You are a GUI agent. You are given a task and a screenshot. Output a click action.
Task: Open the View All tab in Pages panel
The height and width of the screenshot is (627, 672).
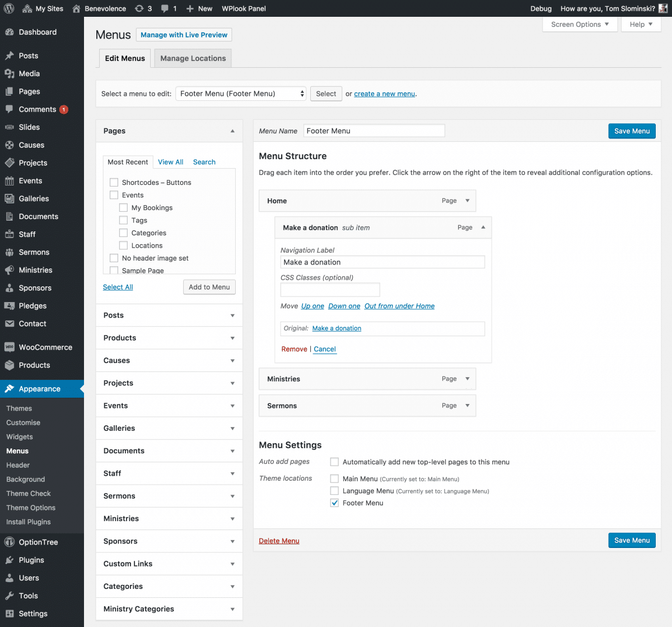(170, 162)
